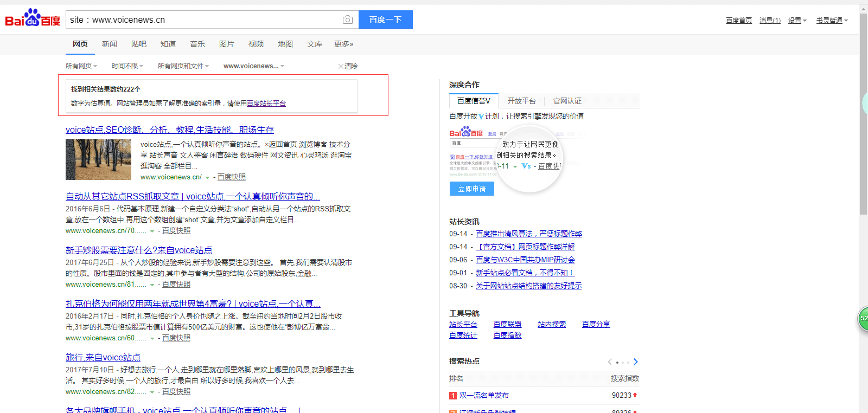Click forest thumbnail of first result
The width and height of the screenshot is (868, 413).
[98, 159]
